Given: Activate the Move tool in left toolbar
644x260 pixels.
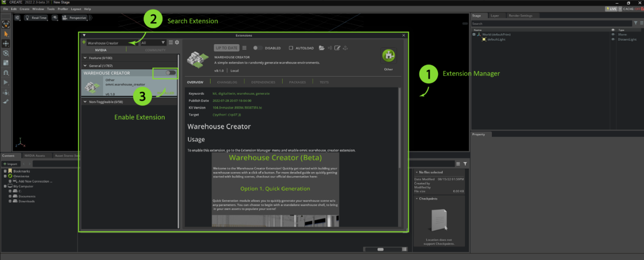Looking at the screenshot, I should point(6,44).
